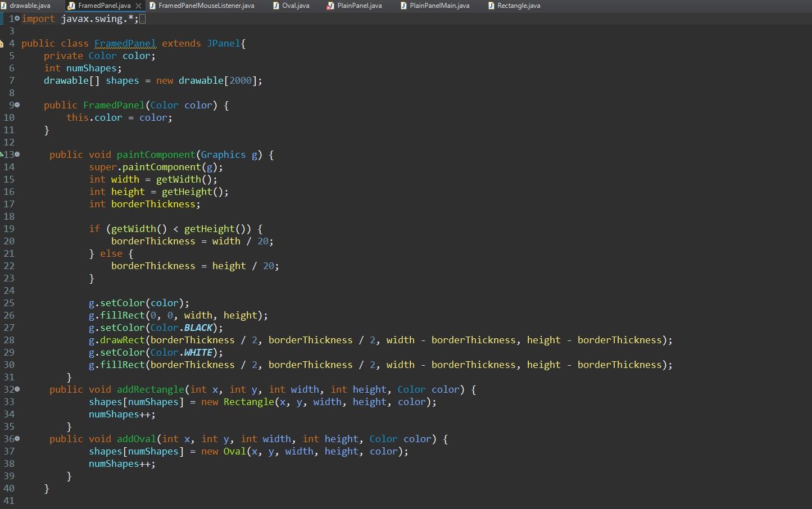The width and height of the screenshot is (812, 509).
Task: Click the super keyword on line 14
Action: 102,167
